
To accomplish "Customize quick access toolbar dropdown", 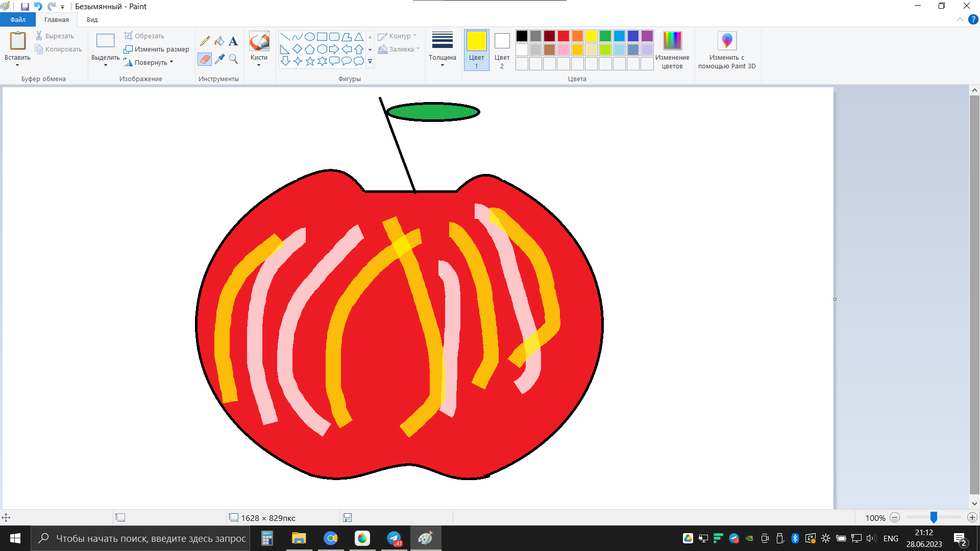I will 62,7.
